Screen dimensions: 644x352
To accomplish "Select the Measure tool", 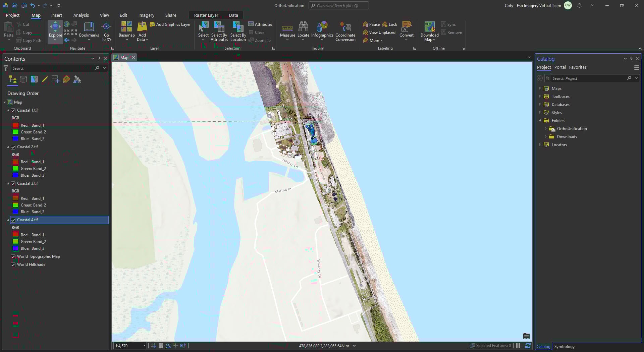I will pos(287,30).
